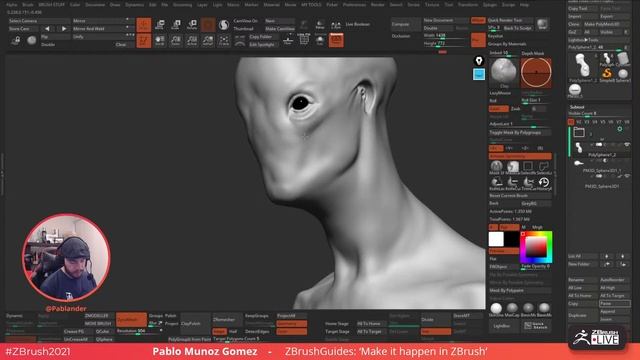Toggle the orange Edit mode button
Image resolution: width=640 pixels, height=360 pixels.
pyautogui.click(x=144, y=25)
